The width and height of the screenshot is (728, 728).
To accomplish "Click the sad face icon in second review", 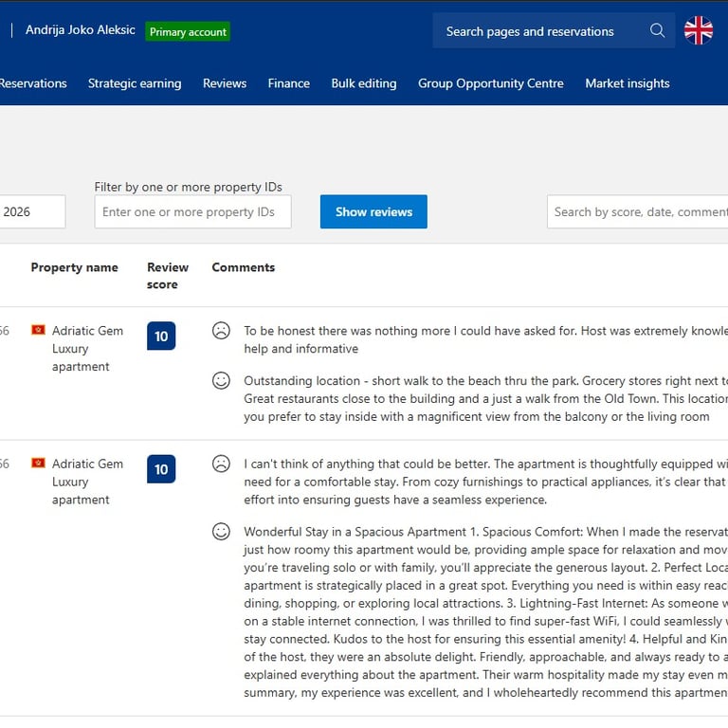I will pos(221,464).
